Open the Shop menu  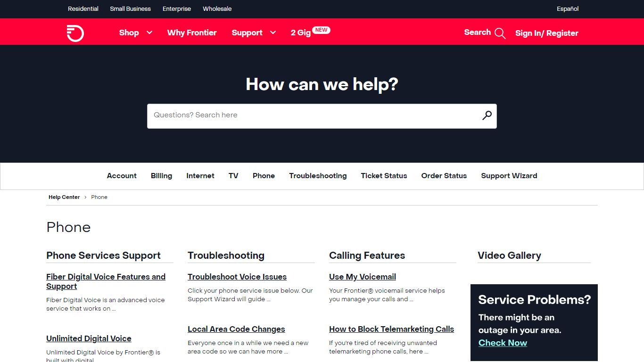[129, 33]
